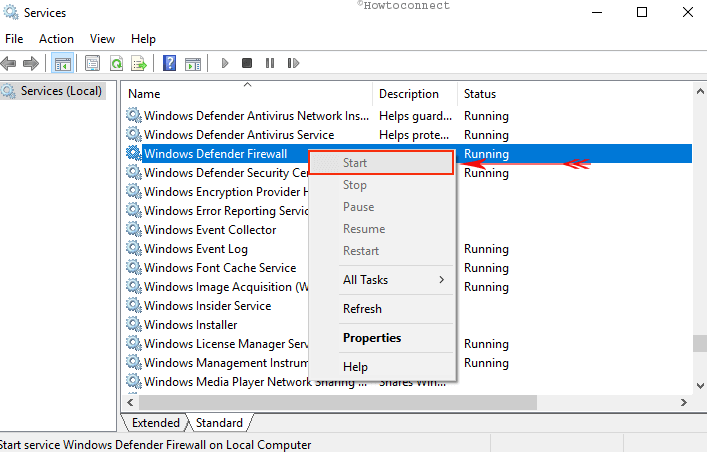This screenshot has width=707, height=452.
Task: Click gear icon of Windows Event Collector
Action: pyautogui.click(x=133, y=229)
